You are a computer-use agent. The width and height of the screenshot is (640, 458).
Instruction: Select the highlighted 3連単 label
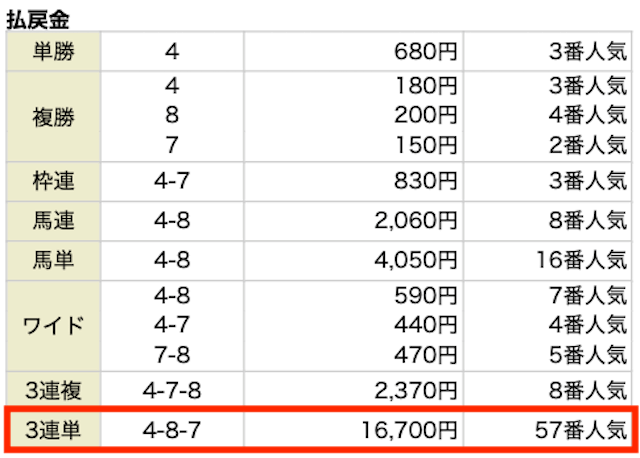[53, 430]
